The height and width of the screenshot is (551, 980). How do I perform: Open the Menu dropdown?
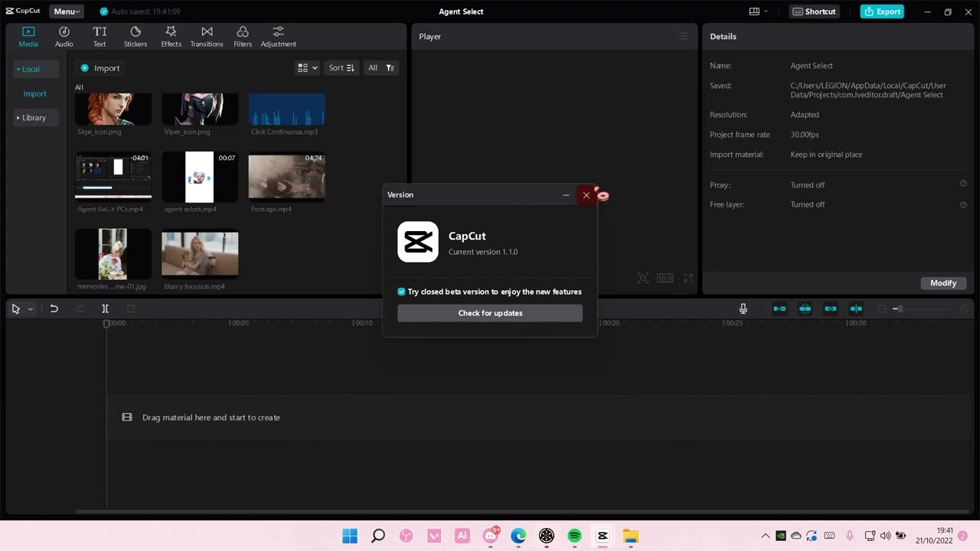click(x=67, y=11)
